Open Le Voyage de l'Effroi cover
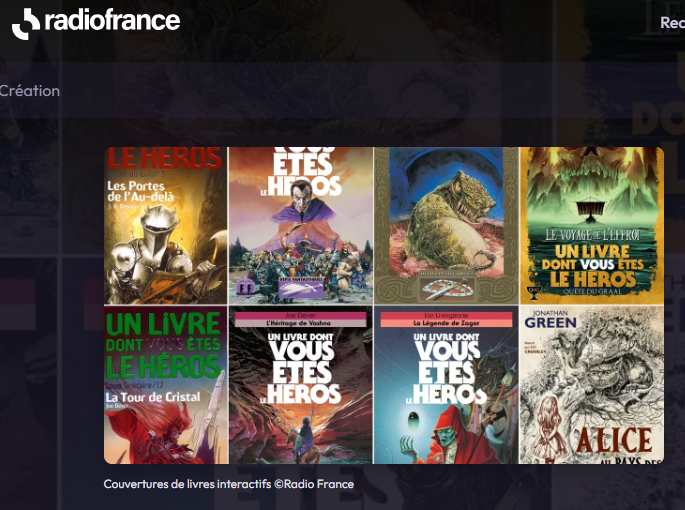This screenshot has height=510, width=685. 591,226
